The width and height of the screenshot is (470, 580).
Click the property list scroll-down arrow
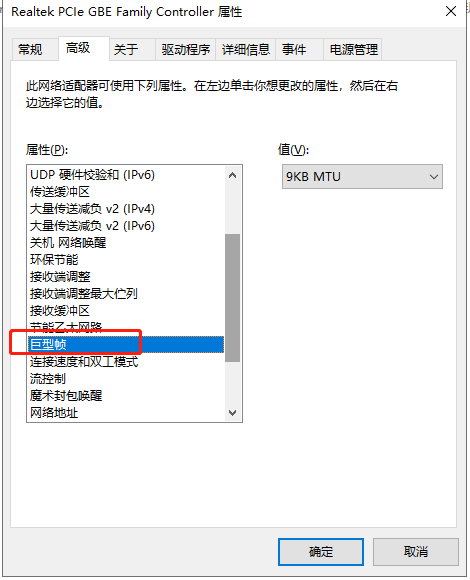point(233,412)
